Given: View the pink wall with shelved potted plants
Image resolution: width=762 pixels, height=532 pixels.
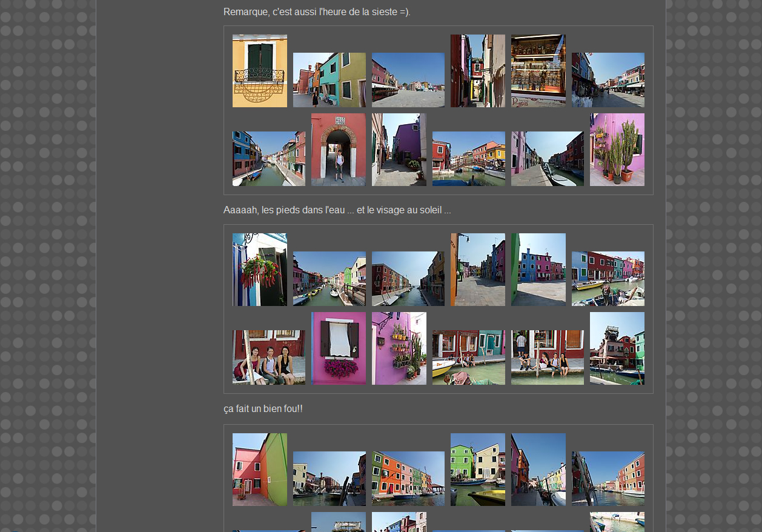Looking at the screenshot, I should [399, 348].
